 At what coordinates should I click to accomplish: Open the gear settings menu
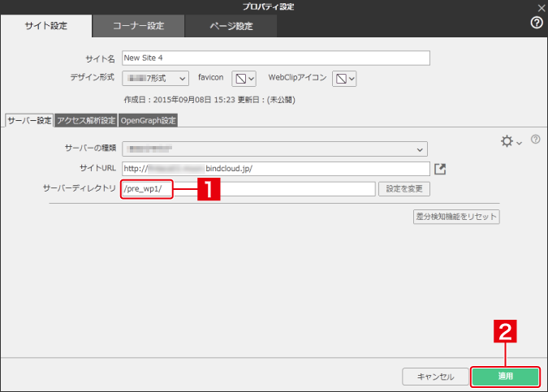(511, 141)
